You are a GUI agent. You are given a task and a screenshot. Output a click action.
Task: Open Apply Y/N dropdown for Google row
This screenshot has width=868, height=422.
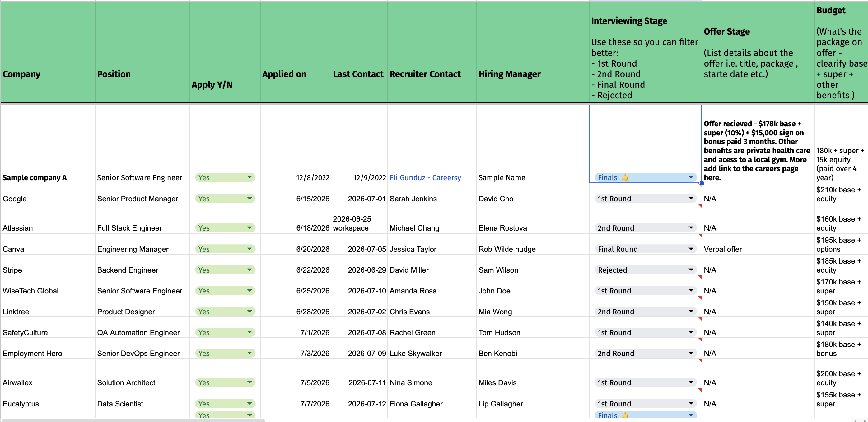225,199
